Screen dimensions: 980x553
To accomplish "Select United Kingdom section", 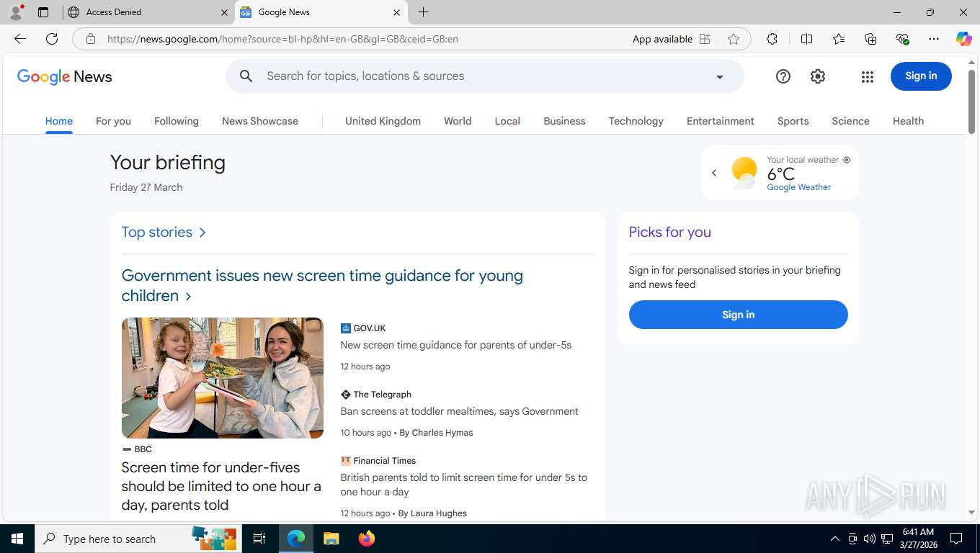I will pyautogui.click(x=383, y=121).
